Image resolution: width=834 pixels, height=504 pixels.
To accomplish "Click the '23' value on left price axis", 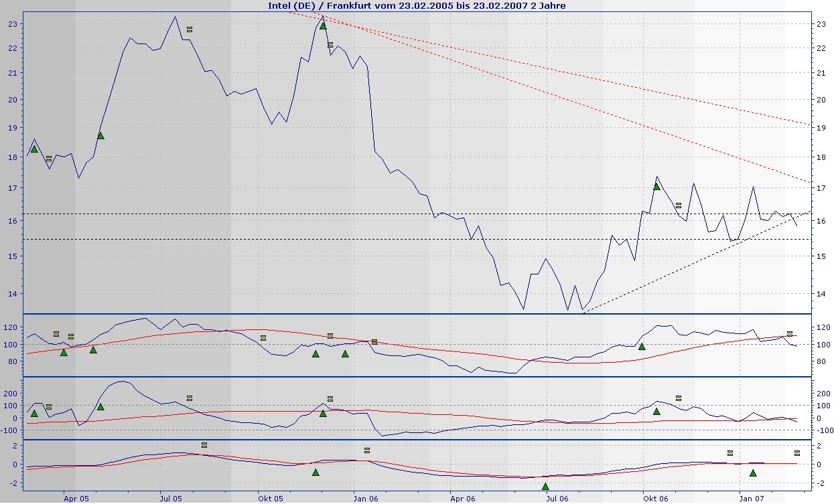I will (13, 23).
